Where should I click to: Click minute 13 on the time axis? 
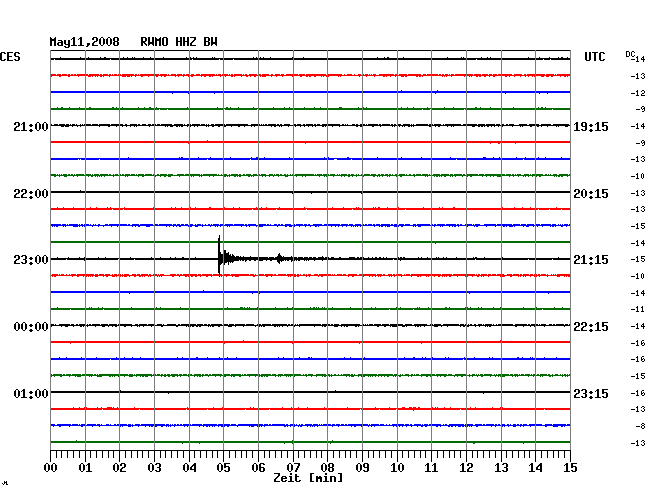(x=501, y=467)
